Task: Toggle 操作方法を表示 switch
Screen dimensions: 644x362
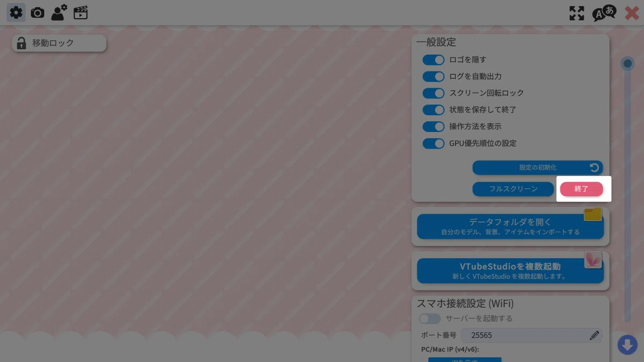Action: tap(434, 127)
